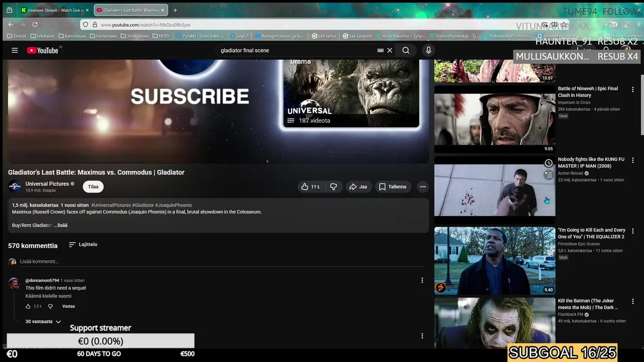This screenshot has width=644, height=362.
Task: Close the Gladiator's Last Battle tab
Action: coord(163,10)
